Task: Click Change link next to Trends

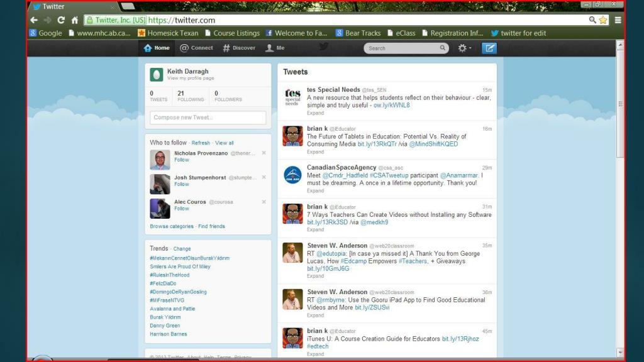Action: (x=182, y=249)
